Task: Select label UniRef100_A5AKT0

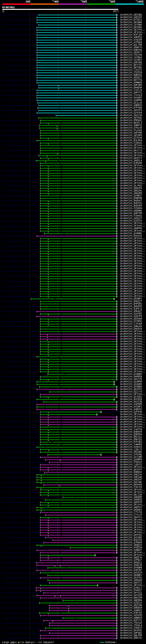Action: point(131,48)
